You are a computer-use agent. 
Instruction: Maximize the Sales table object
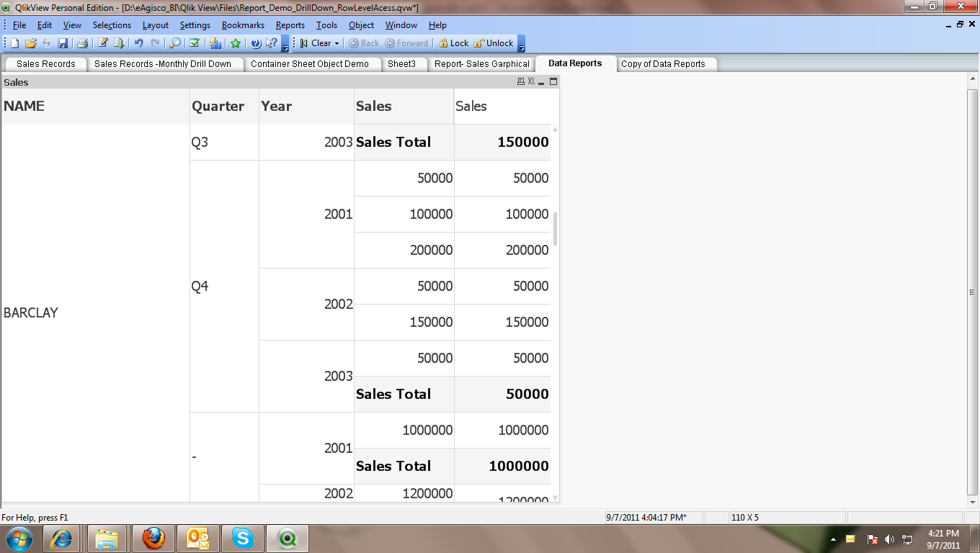(553, 82)
